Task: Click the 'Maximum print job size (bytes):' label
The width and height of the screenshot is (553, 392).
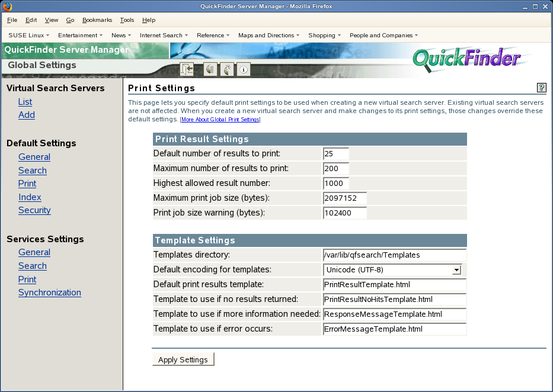Action: click(x=212, y=198)
